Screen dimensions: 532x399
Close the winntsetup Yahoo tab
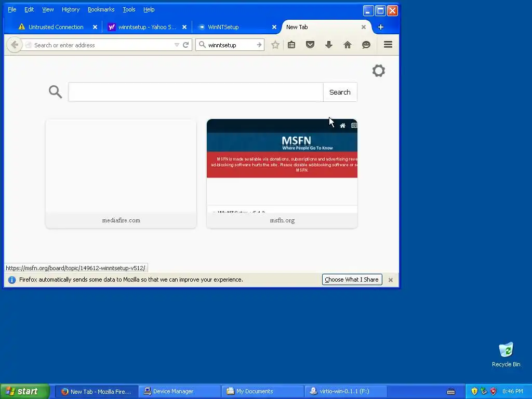pos(184,27)
